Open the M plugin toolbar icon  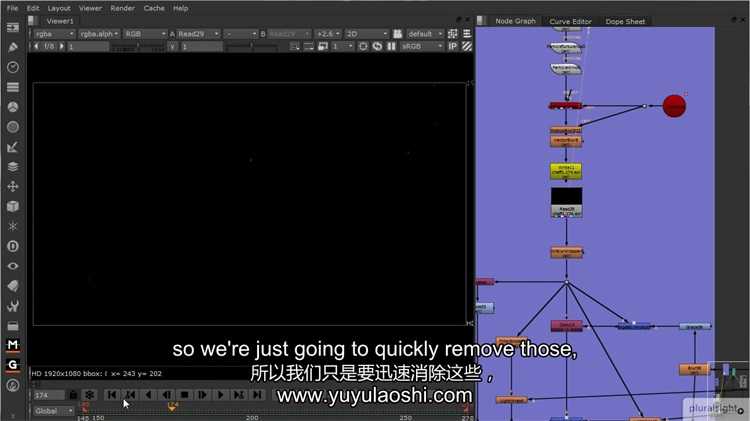[13, 345]
